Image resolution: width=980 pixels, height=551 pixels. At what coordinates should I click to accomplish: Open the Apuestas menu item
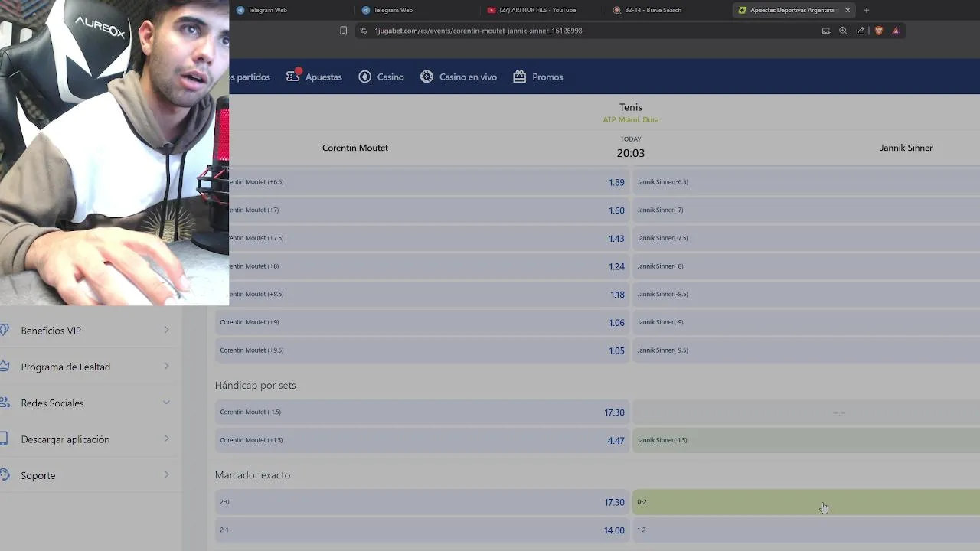(323, 77)
